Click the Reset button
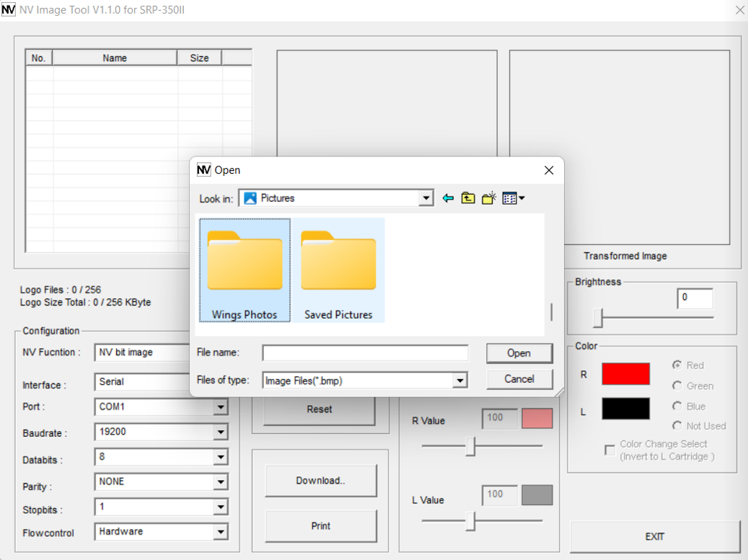 click(319, 409)
